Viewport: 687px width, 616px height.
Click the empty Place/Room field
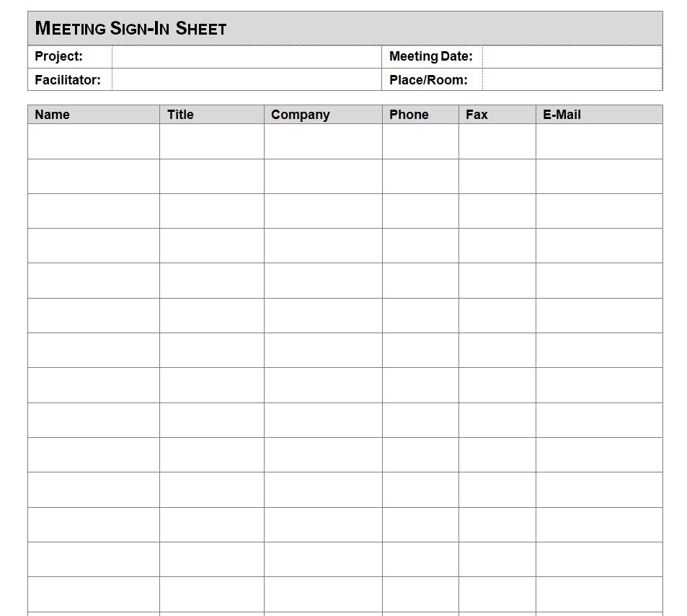click(572, 80)
